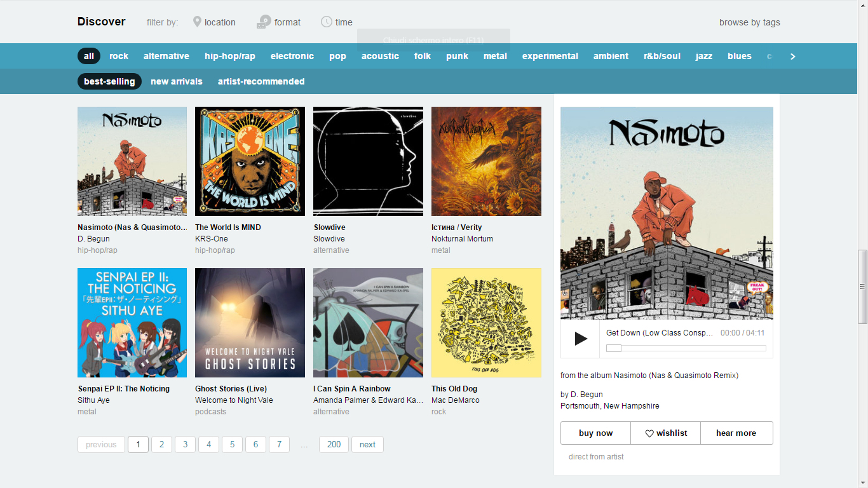Open This Old Dog album cover
Viewport: 868px width, 488px height.
coord(486,323)
